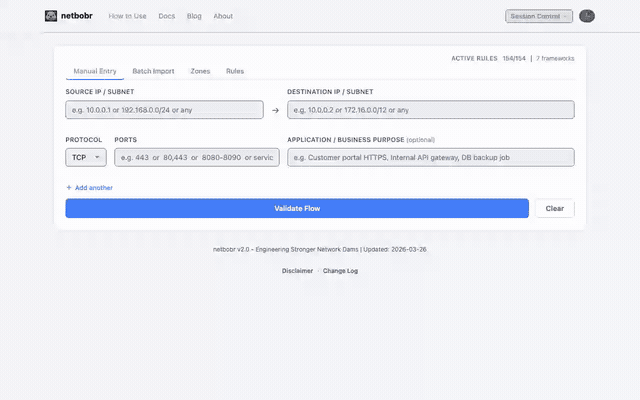Open the About page
The width and height of the screenshot is (640, 400).
pyautogui.click(x=223, y=16)
